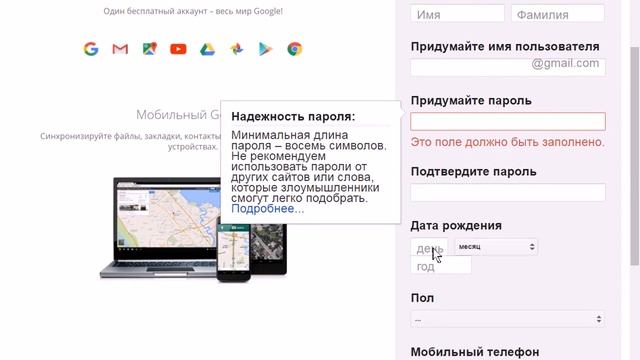Click the error text 'Это поле должно быть заполнено.'

coord(507,142)
